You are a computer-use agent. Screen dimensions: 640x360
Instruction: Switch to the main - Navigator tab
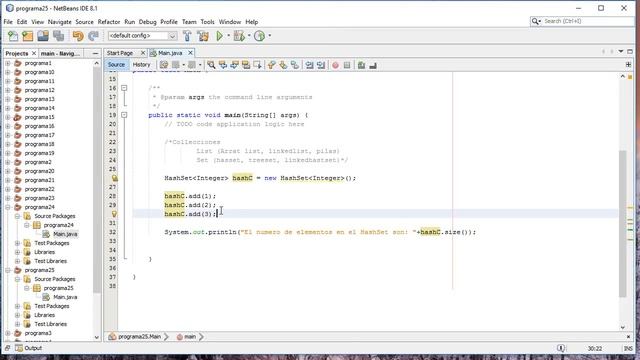pos(60,53)
